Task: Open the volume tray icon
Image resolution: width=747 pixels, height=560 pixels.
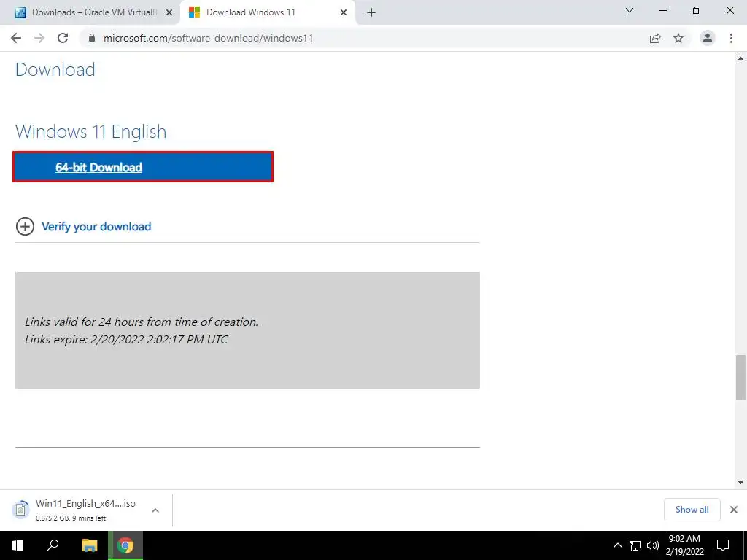Action: [653, 545]
